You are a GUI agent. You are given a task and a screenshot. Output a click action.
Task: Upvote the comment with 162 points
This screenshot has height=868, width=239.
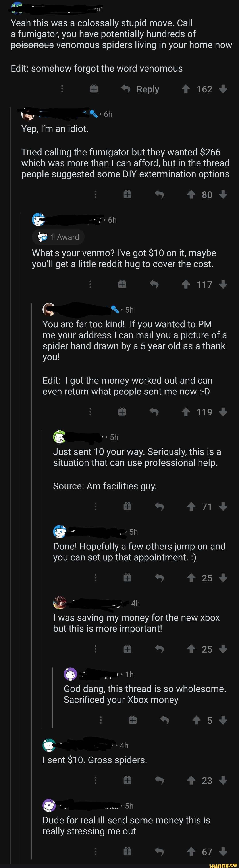(186, 89)
